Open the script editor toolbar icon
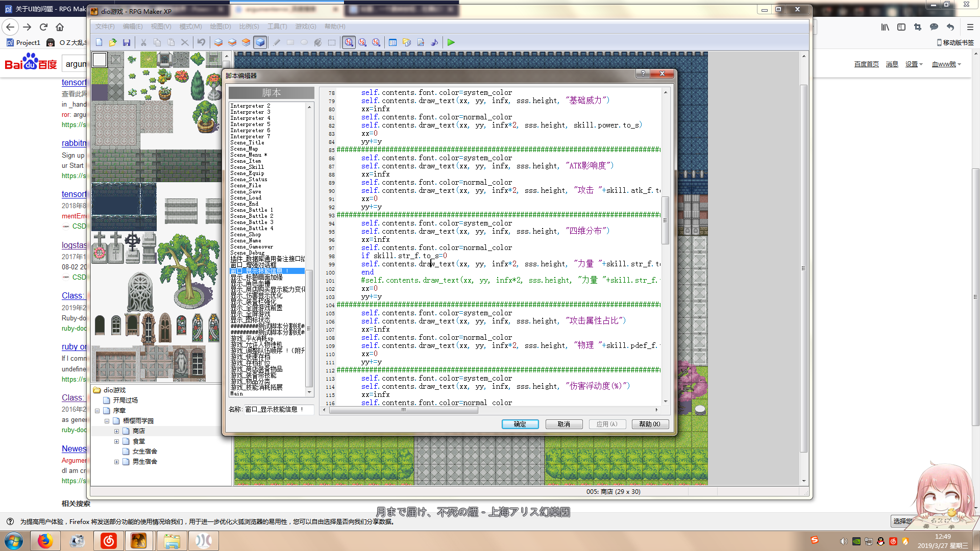Image resolution: width=980 pixels, height=551 pixels. click(421, 42)
